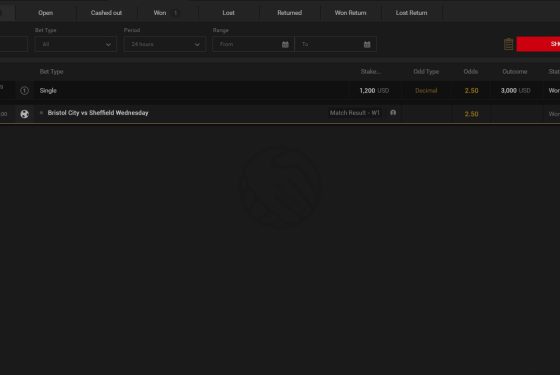Open the Returned tab
The width and height of the screenshot is (560, 375).
pyautogui.click(x=289, y=13)
